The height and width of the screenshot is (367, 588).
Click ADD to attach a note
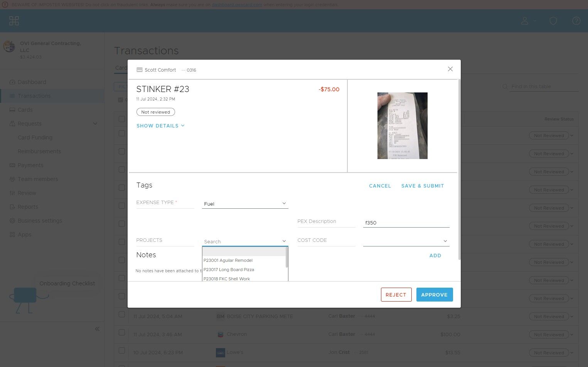coord(435,256)
